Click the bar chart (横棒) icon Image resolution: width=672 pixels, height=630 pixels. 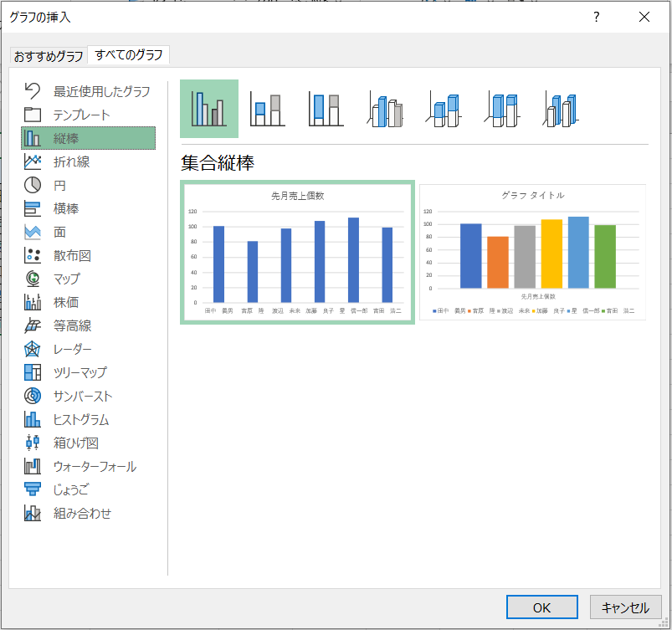coord(33,208)
